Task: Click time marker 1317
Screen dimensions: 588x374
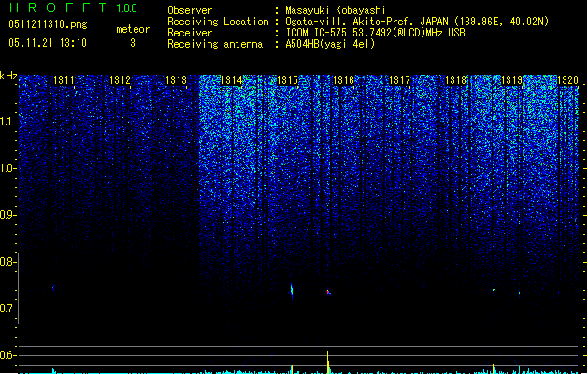Action: tap(399, 80)
